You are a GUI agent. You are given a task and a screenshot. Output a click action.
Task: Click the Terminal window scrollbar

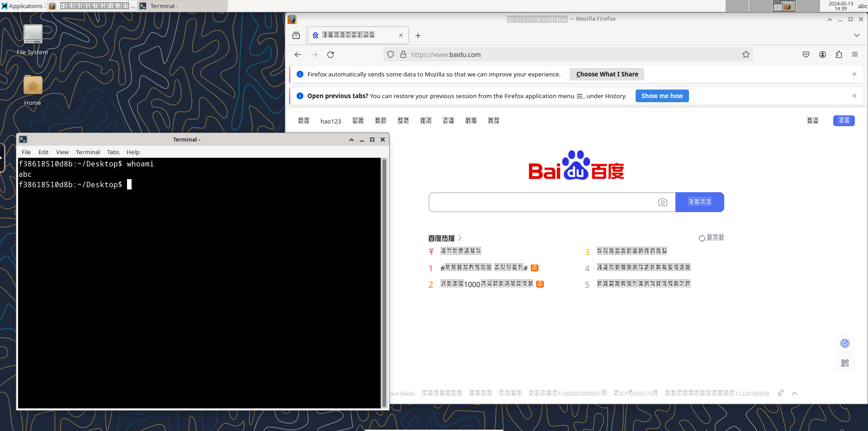tap(384, 283)
